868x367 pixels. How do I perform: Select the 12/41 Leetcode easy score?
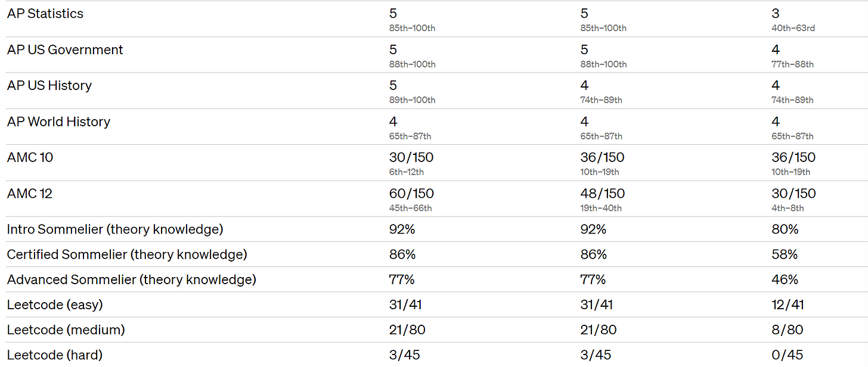click(x=787, y=304)
